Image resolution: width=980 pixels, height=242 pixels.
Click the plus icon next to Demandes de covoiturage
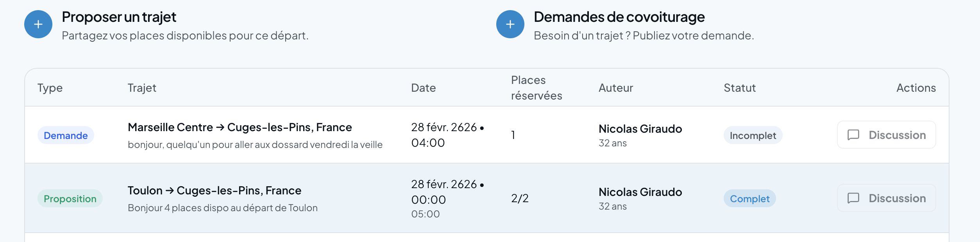pyautogui.click(x=510, y=24)
